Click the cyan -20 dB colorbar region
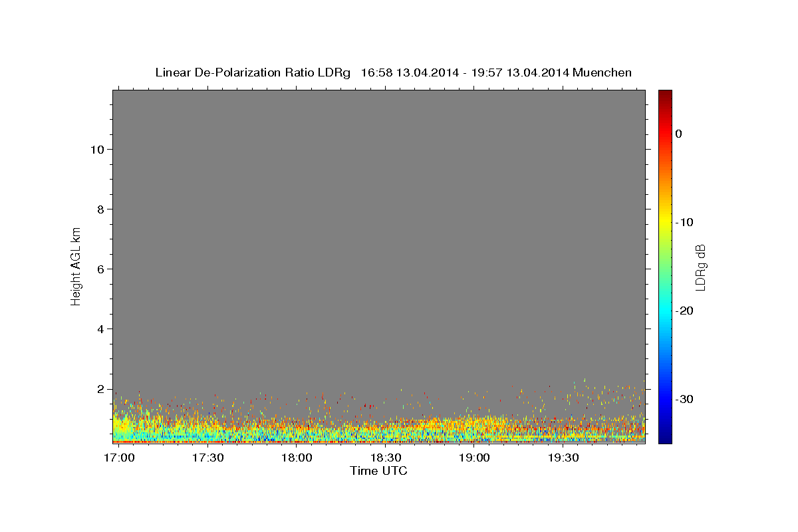Viewport: 798px width, 532px height. 665,311
